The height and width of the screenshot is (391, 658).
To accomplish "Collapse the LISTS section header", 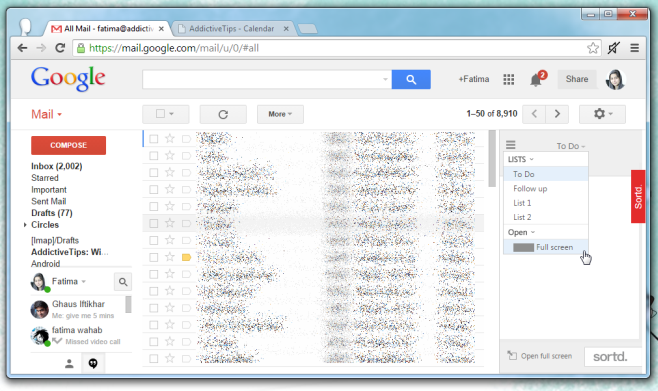I will tap(520, 159).
